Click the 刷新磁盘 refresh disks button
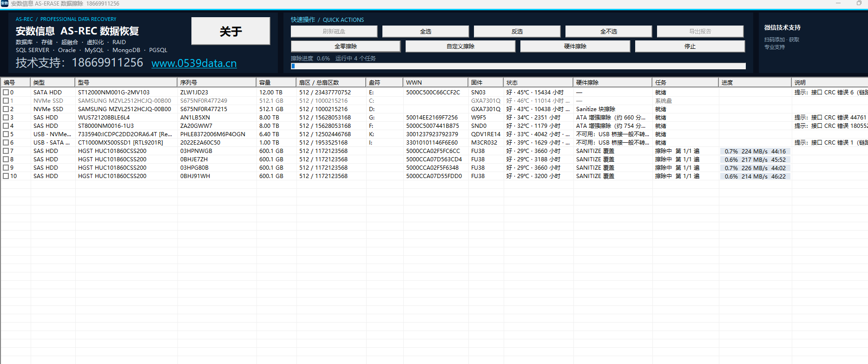Screen dimensions: 868x364 pyautogui.click(x=334, y=32)
